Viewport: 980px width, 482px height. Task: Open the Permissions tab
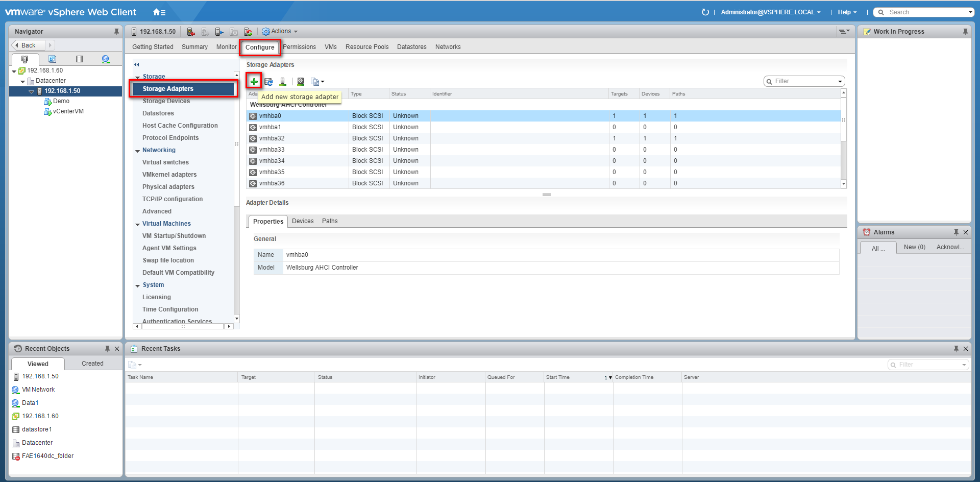pos(299,47)
